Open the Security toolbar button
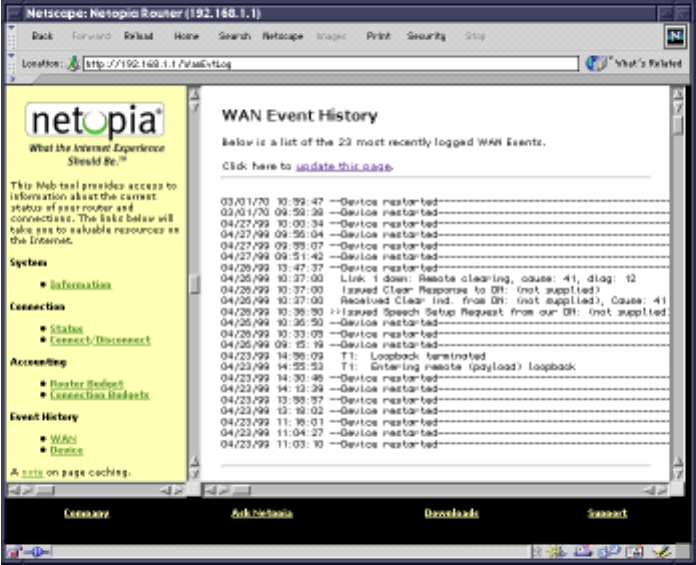 (x=425, y=36)
